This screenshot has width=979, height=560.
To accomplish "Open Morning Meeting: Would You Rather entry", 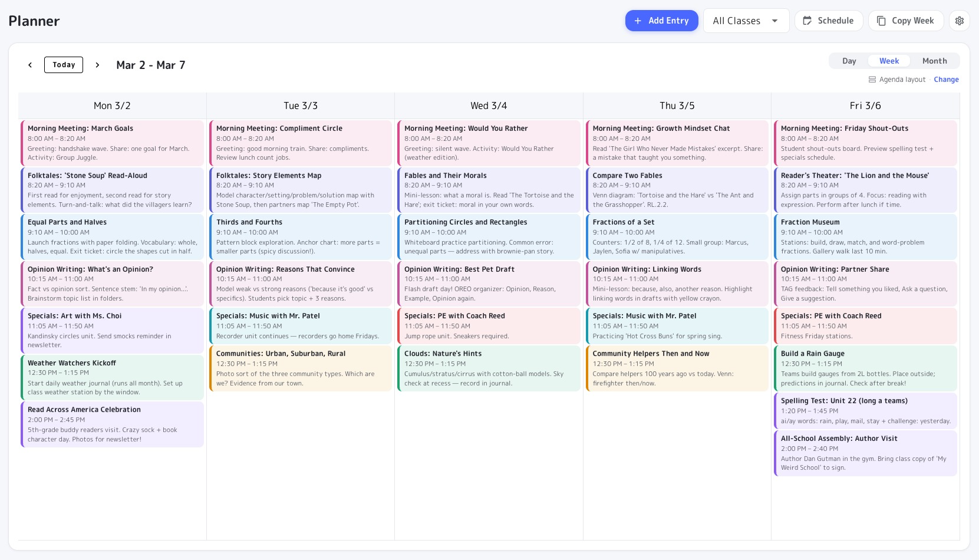I will pos(489,143).
